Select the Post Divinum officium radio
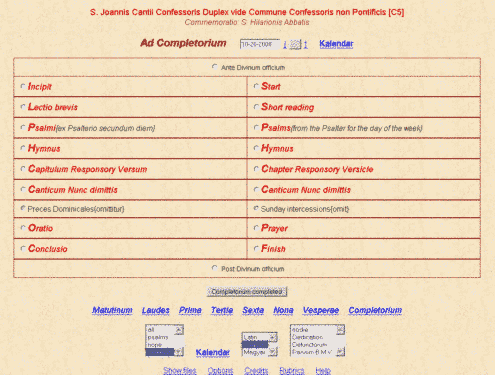Viewport: 495px width, 375px height. [215, 268]
